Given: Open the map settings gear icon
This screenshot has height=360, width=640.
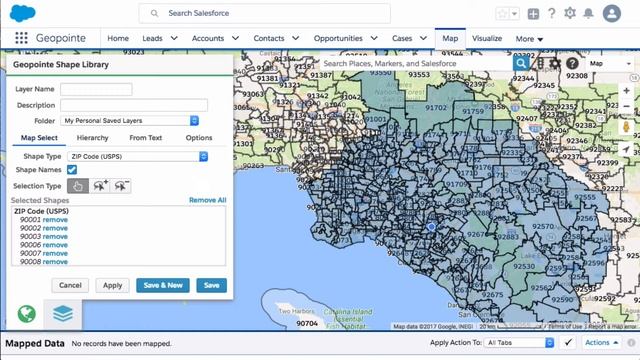Looking at the screenshot, I should [555, 63].
